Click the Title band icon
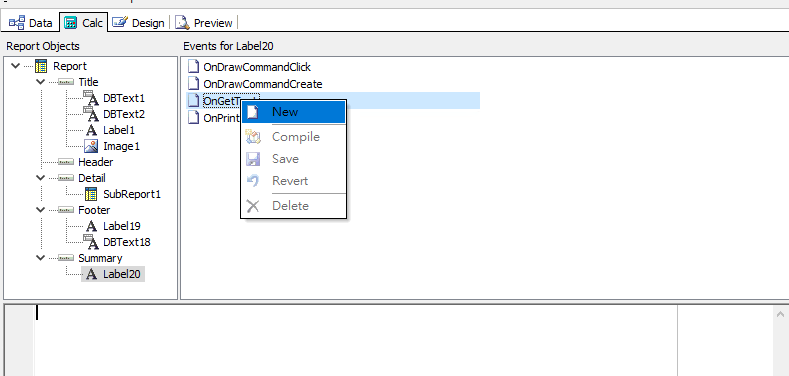This screenshot has height=376, width=789. (x=66, y=82)
